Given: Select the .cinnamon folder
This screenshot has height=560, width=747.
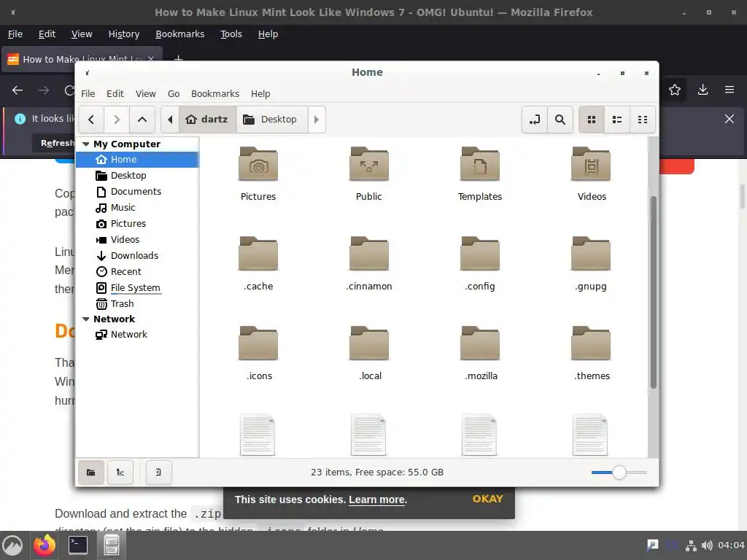Looking at the screenshot, I should click(368, 254).
